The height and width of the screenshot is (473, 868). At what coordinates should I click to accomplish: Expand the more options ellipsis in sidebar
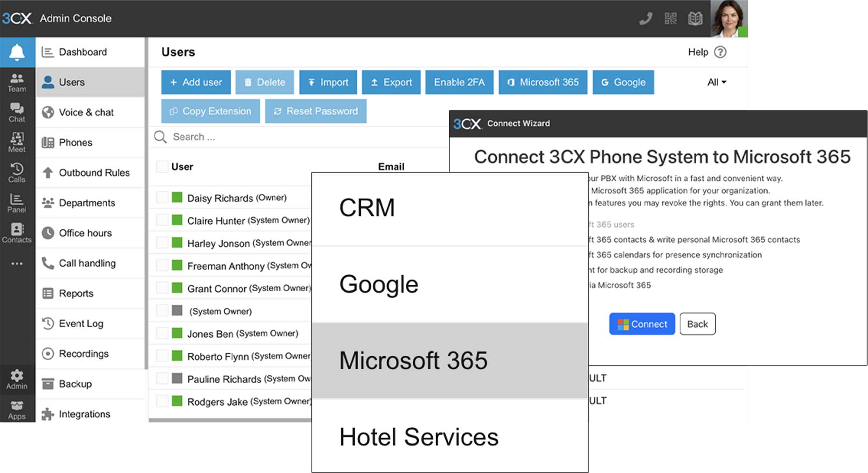[17, 264]
